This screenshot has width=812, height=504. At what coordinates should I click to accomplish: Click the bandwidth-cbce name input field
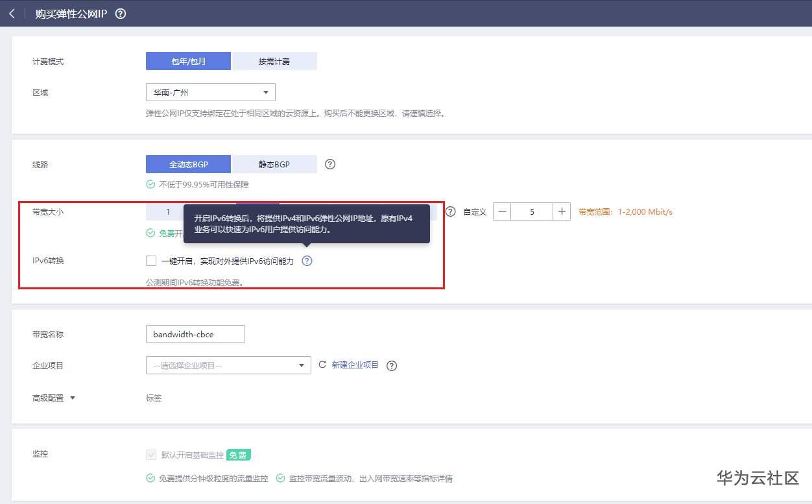pyautogui.click(x=195, y=333)
